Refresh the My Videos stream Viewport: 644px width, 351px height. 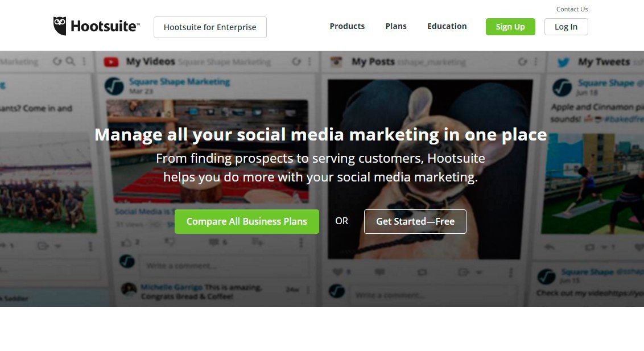pos(296,61)
